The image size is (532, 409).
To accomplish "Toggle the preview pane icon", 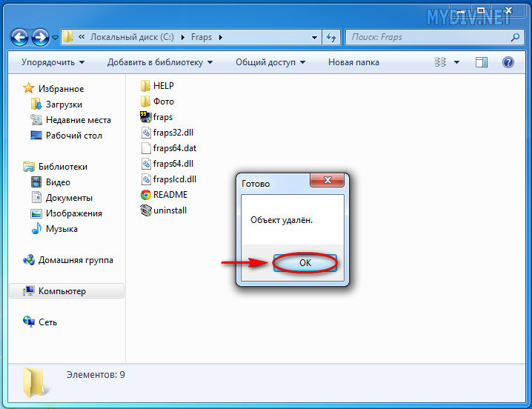I will coord(482,62).
